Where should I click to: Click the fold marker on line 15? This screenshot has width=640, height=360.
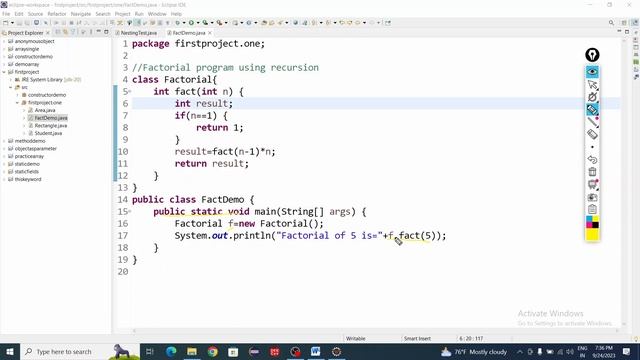[129, 211]
